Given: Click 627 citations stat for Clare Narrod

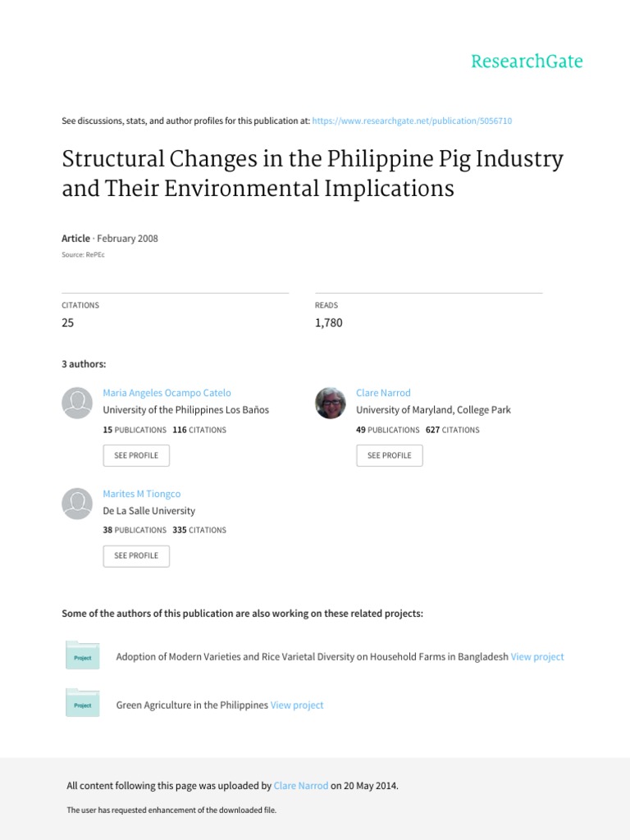Looking at the screenshot, I should (x=452, y=430).
